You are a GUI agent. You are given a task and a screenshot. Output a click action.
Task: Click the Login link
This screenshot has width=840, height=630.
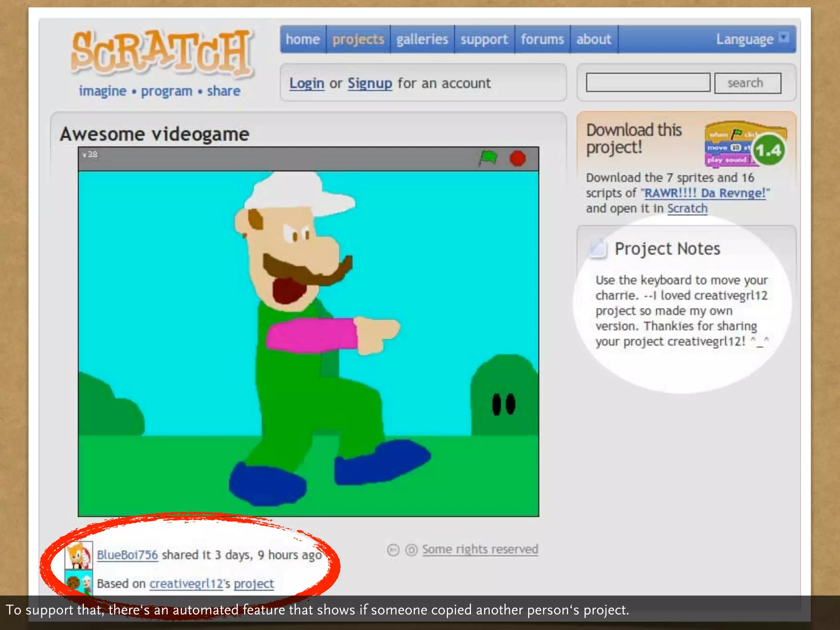click(x=307, y=83)
